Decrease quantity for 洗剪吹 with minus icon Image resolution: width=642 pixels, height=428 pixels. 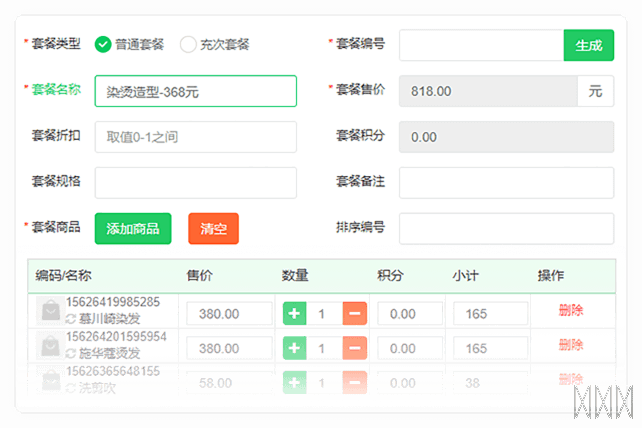[355, 383]
